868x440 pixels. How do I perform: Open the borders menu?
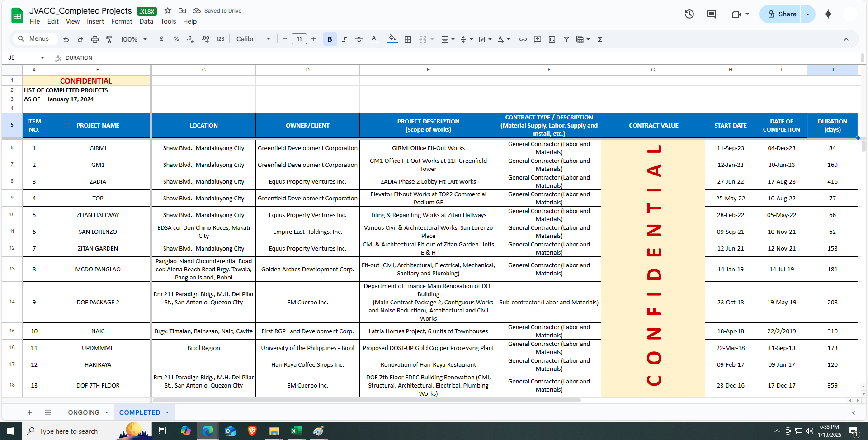(x=408, y=39)
